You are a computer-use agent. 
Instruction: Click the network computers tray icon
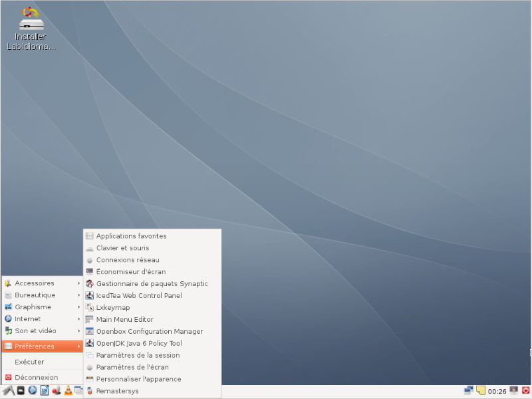coord(469,390)
